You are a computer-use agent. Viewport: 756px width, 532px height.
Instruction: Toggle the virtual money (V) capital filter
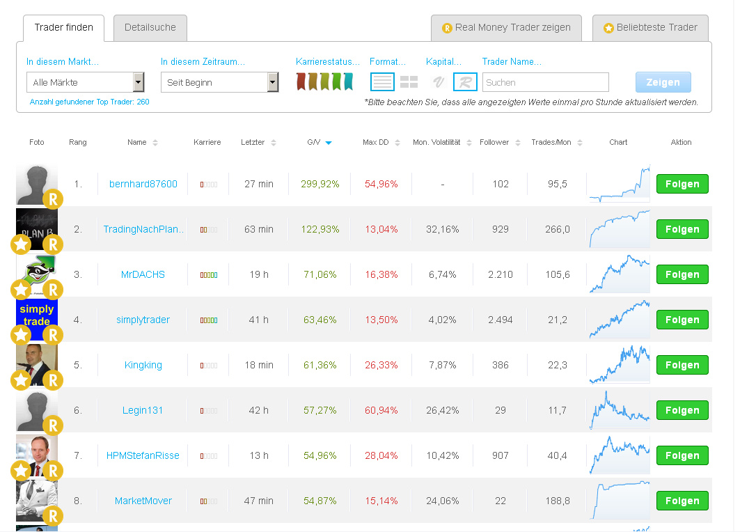(x=438, y=82)
